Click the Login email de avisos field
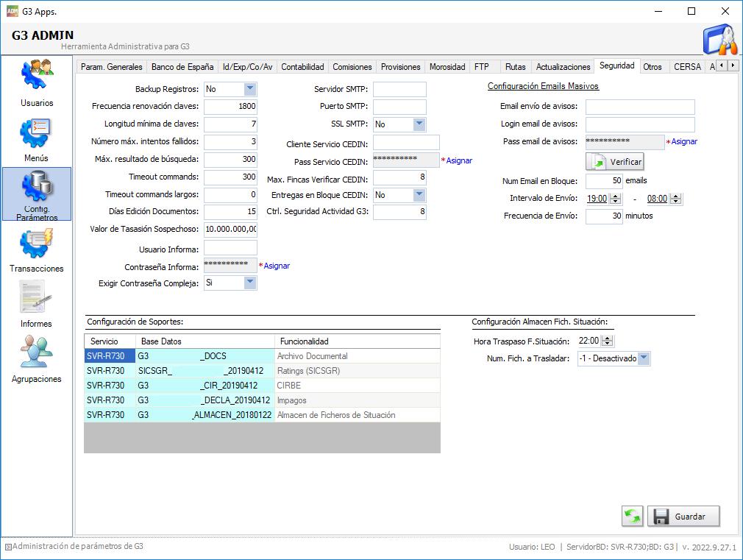The height and width of the screenshot is (560, 743). [640, 124]
